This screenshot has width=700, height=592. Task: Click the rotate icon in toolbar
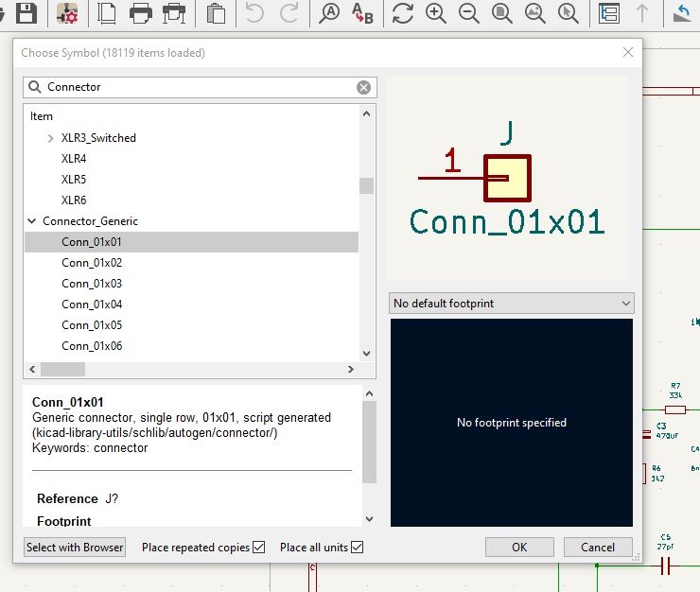(682, 13)
